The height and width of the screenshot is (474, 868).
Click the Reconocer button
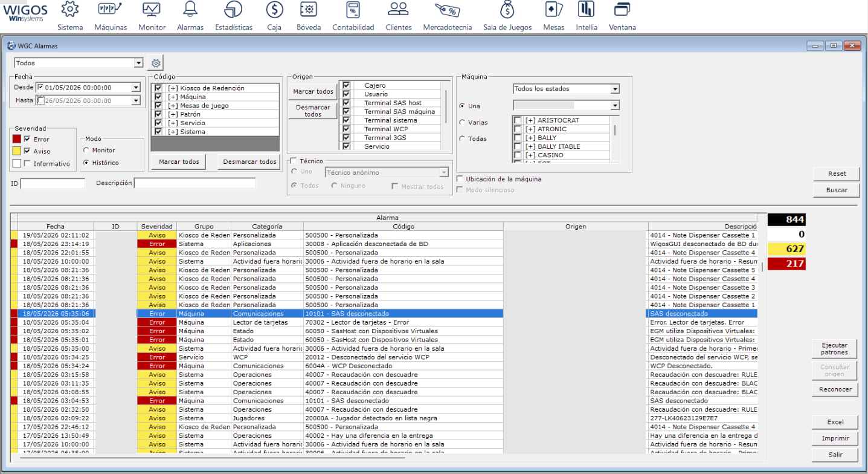835,389
